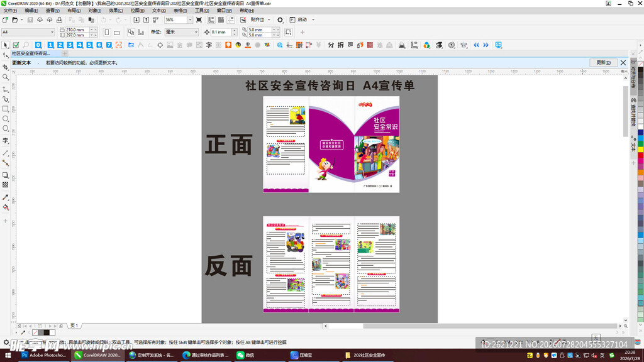The height and width of the screenshot is (362, 644).
Task: Open the zoom level 36% dropdown
Action: click(x=190, y=19)
